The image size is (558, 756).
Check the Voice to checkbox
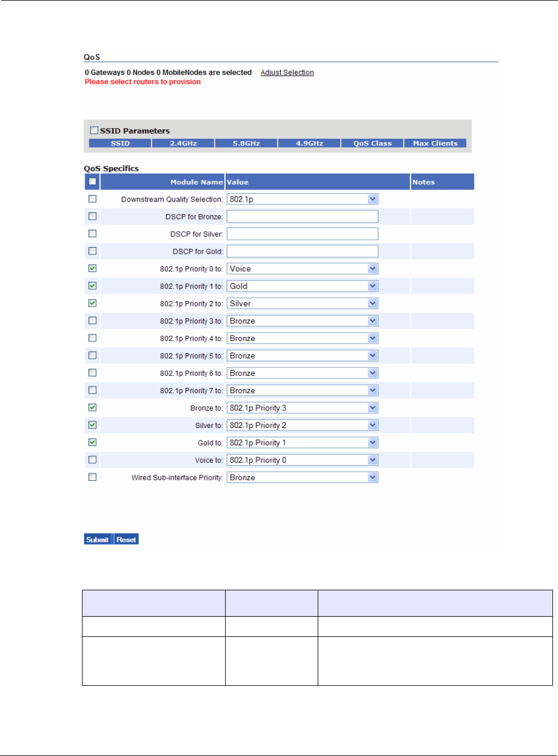tap(92, 460)
